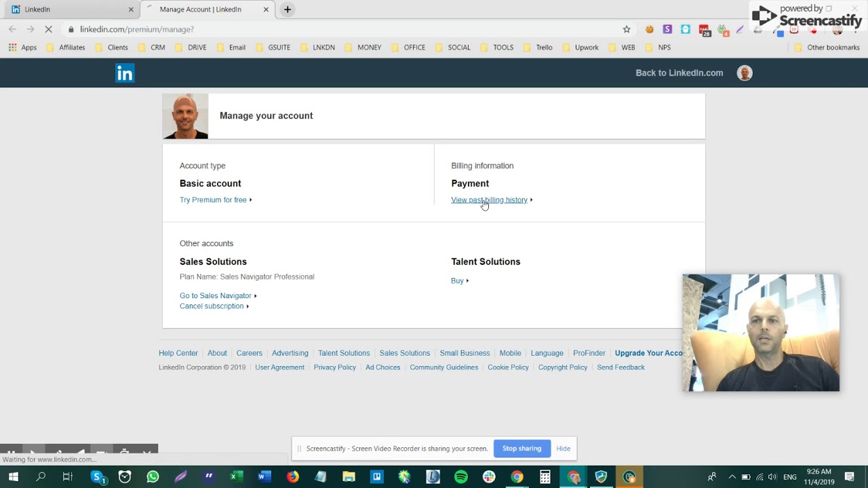The image size is (868, 488).
Task: Open the Affiliates bookmark folder
Action: 66,47
